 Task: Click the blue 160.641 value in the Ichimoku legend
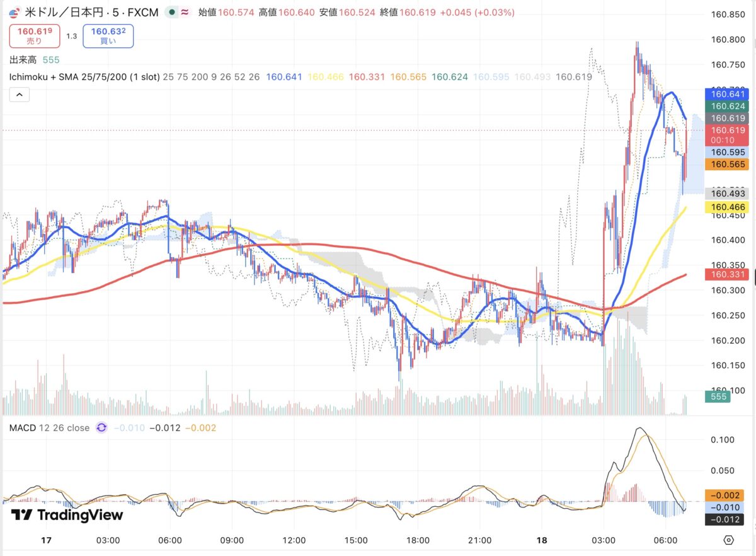point(284,77)
